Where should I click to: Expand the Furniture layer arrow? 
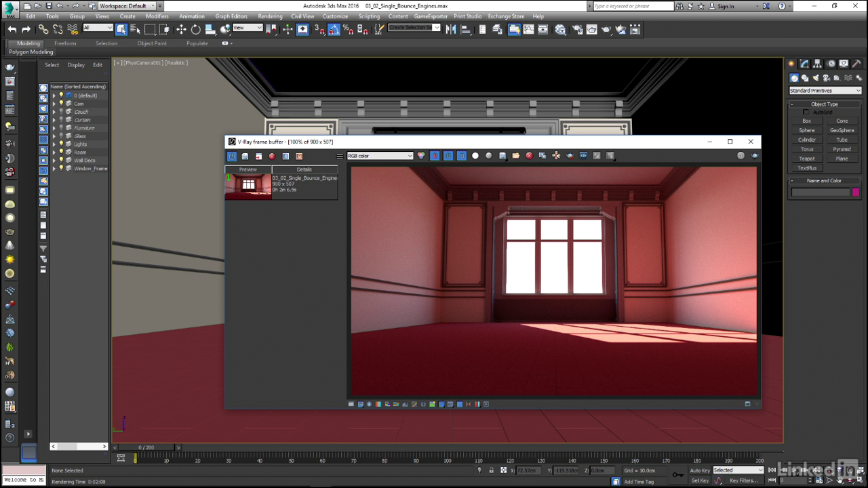(x=54, y=128)
